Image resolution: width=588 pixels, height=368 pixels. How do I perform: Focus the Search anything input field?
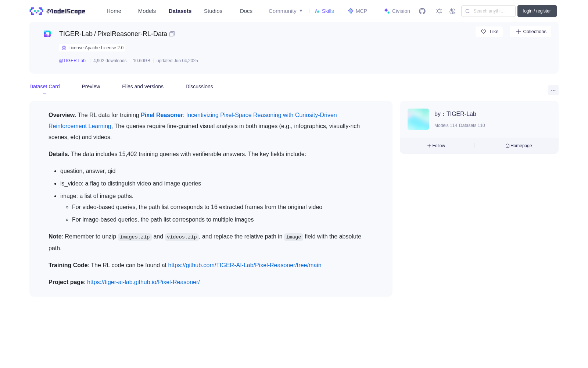488,11
